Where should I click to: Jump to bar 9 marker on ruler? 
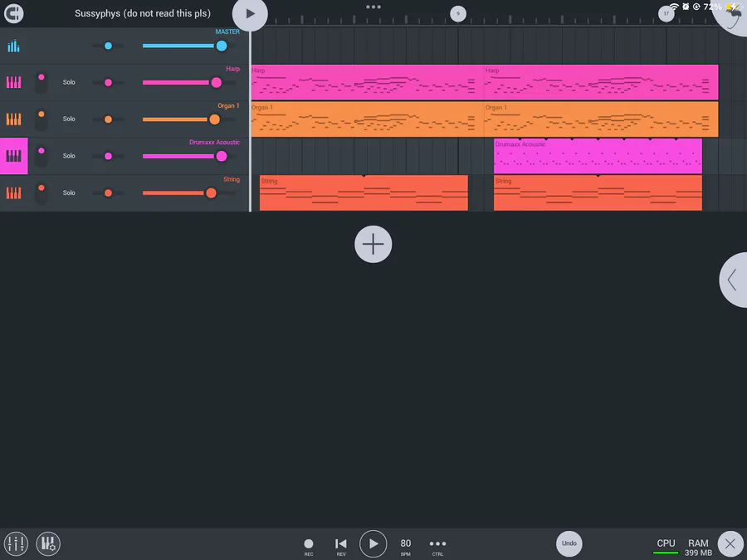[x=458, y=14]
